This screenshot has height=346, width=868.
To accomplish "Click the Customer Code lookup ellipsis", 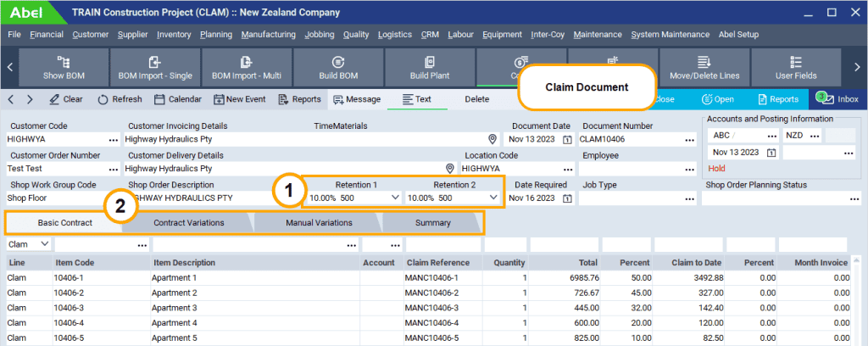I will (113, 139).
